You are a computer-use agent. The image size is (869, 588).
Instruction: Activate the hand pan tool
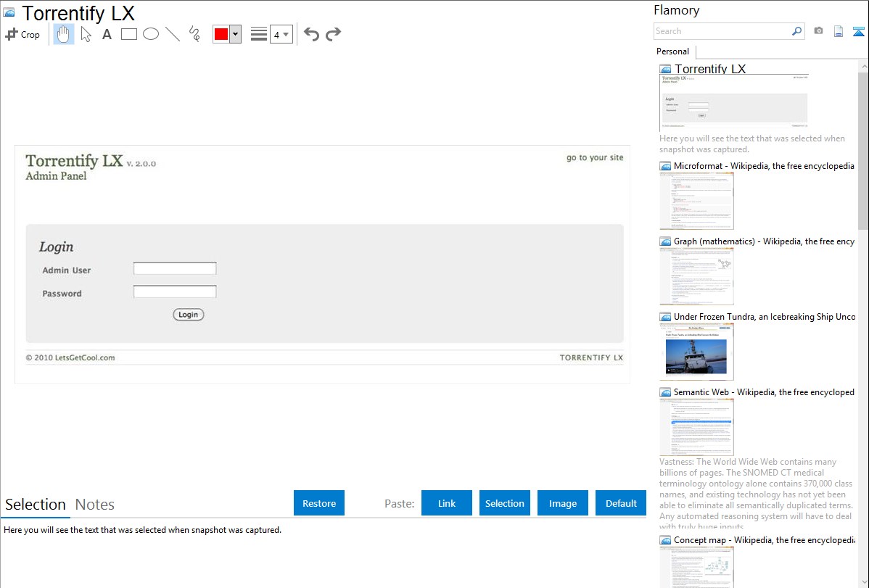coord(63,34)
